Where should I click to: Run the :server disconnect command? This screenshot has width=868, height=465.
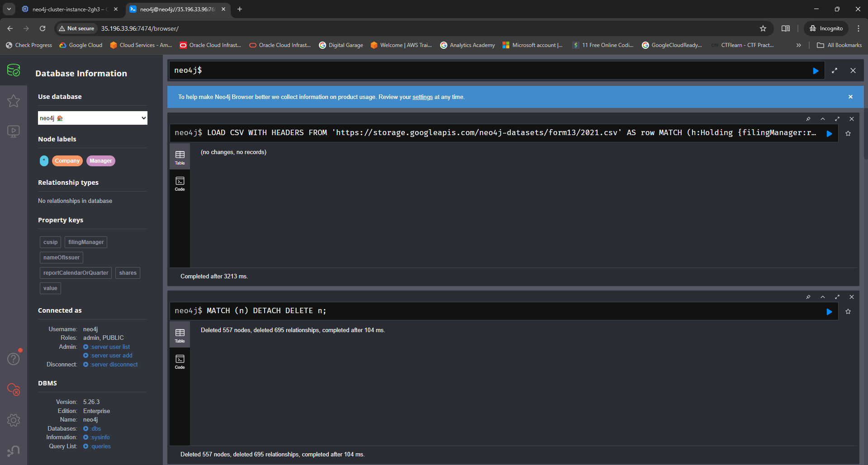click(x=110, y=365)
